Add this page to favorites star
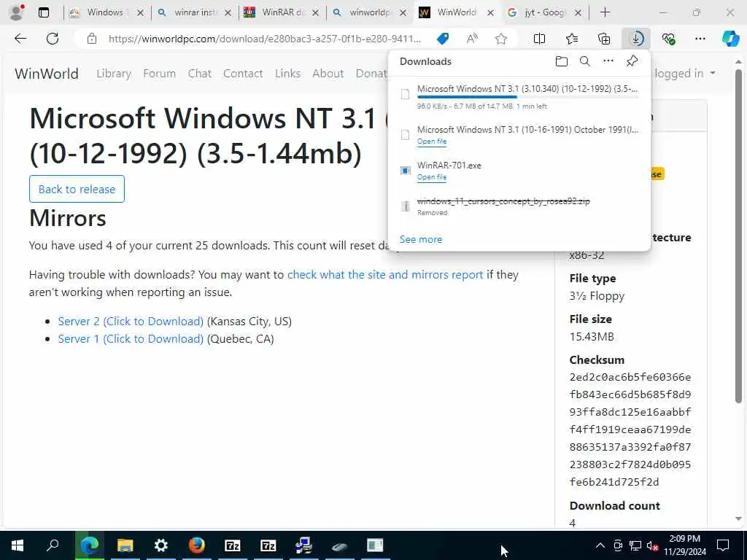This screenshot has width=747, height=560. tap(500, 39)
